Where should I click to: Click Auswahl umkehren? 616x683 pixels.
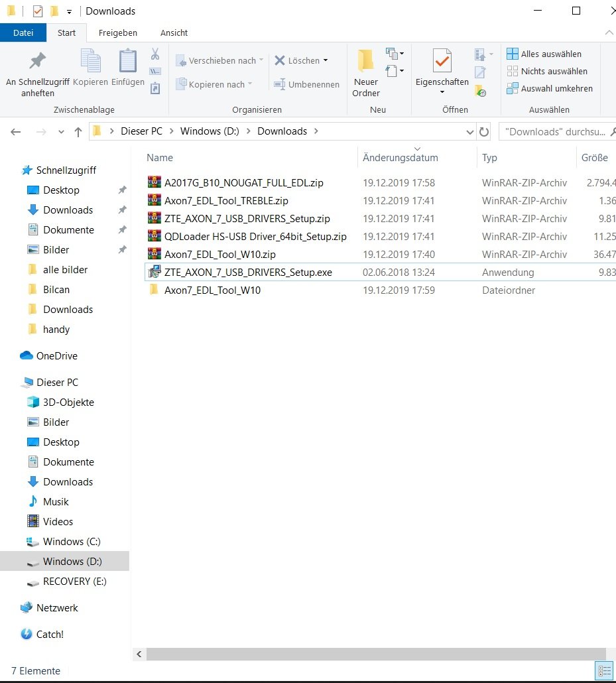coord(550,88)
